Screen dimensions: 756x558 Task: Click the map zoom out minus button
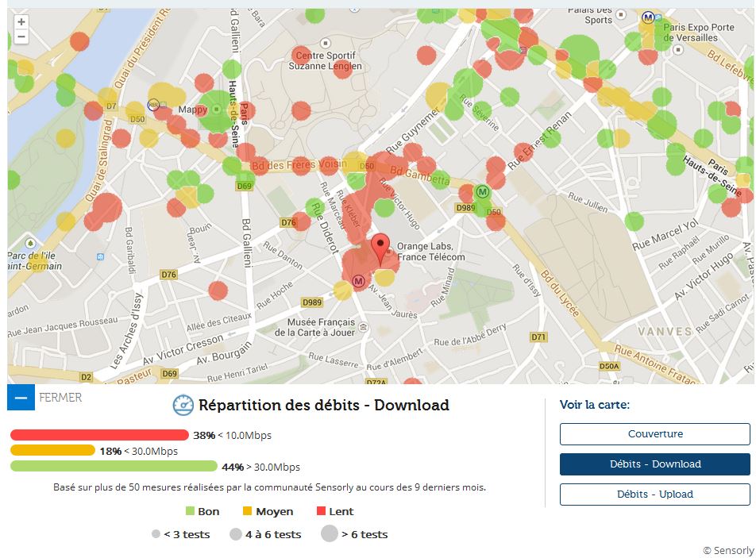click(21, 37)
